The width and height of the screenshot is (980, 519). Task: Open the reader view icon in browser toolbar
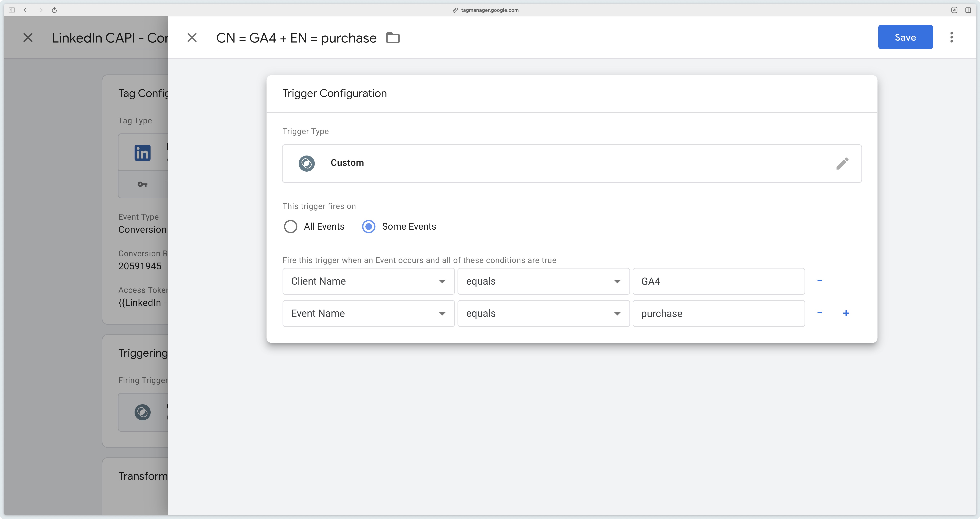[954, 10]
